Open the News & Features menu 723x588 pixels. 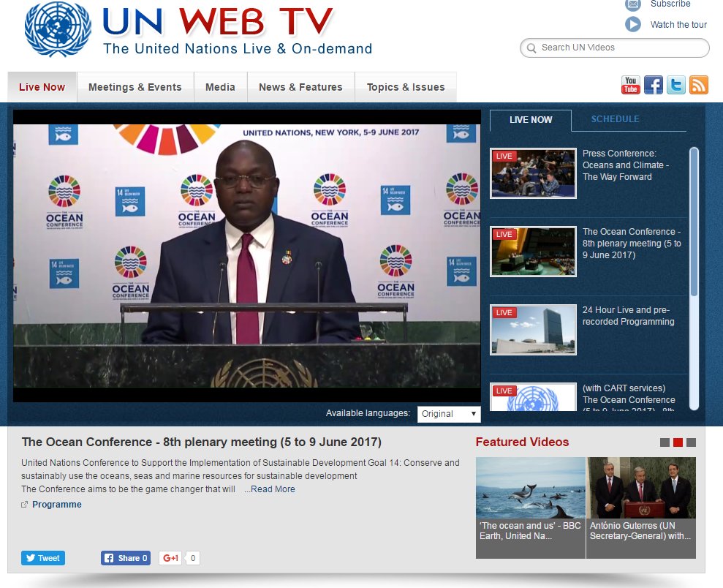pos(300,87)
